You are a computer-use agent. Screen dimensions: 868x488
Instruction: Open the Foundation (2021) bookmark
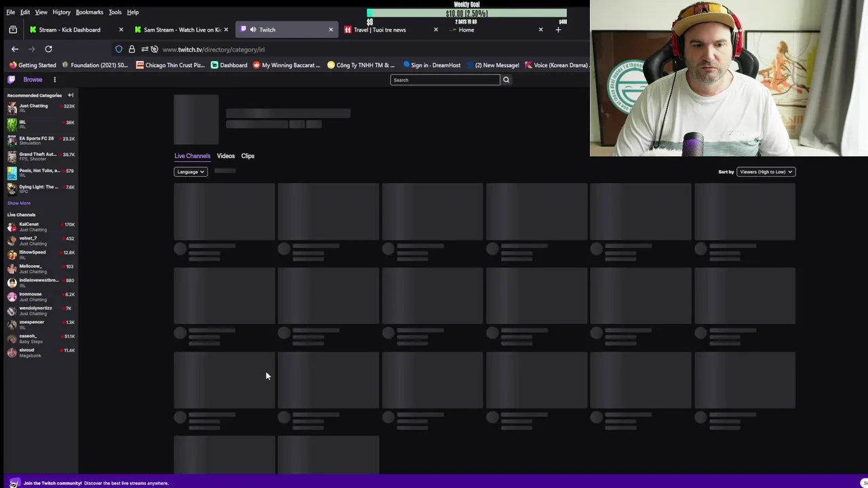point(94,65)
